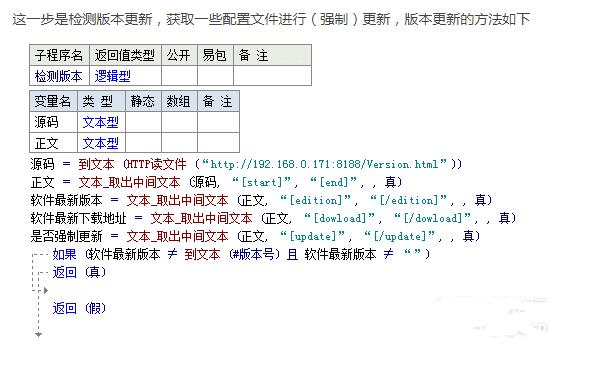Viewport: 614px width, 369px height.
Task: Click 文本型 type for 源码 variable
Action: [x=101, y=122]
